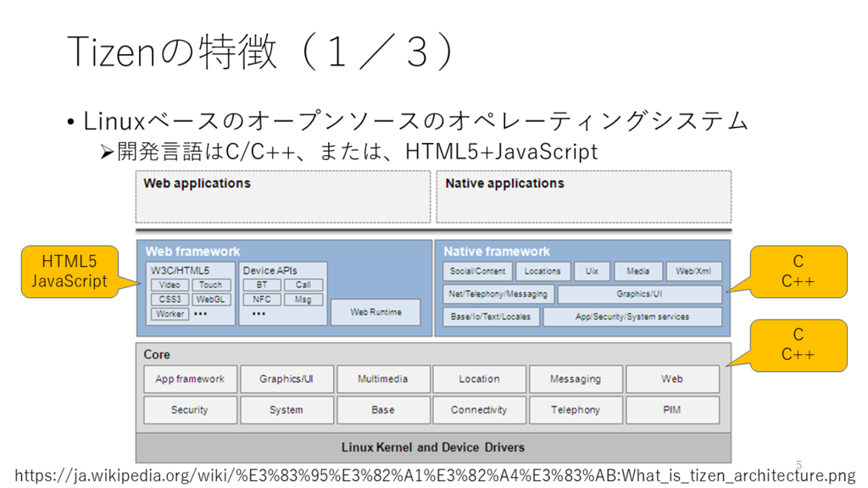Select the "Locations" box in Native framework
Image resolution: width=868 pixels, height=488 pixels.
coord(543,271)
